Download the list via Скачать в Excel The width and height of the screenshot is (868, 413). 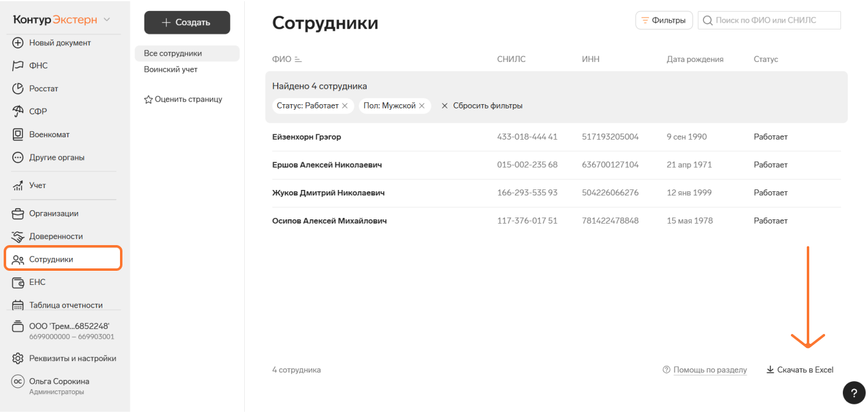click(799, 370)
